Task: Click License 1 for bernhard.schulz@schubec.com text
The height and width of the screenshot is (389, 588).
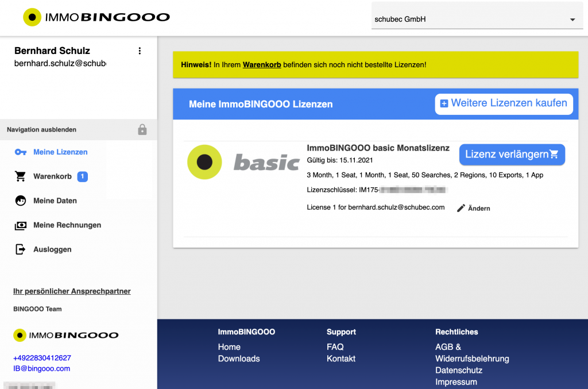Action: tap(376, 207)
